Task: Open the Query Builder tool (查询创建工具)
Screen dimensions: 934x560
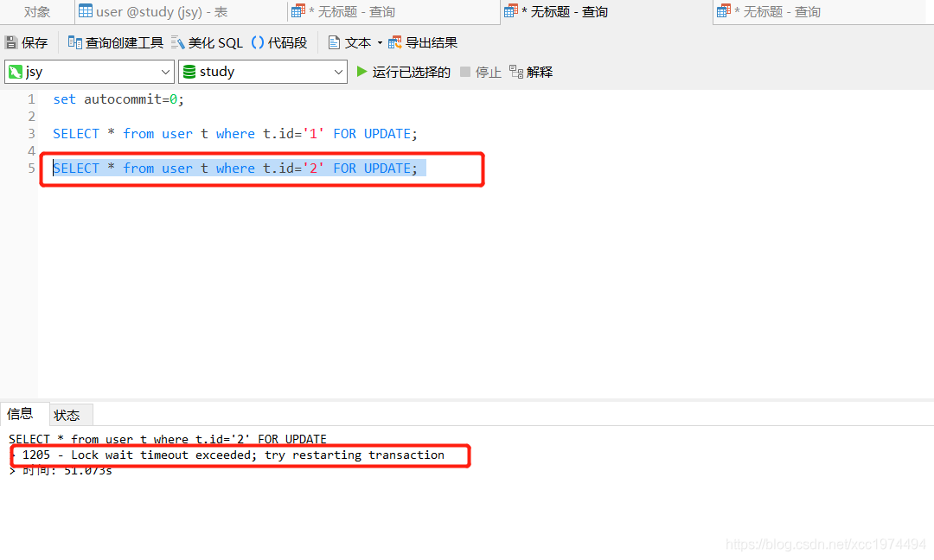Action: click(116, 42)
